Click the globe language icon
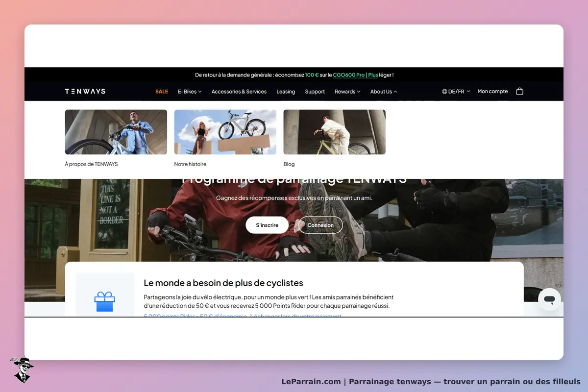The height and width of the screenshot is (392, 588). point(444,92)
